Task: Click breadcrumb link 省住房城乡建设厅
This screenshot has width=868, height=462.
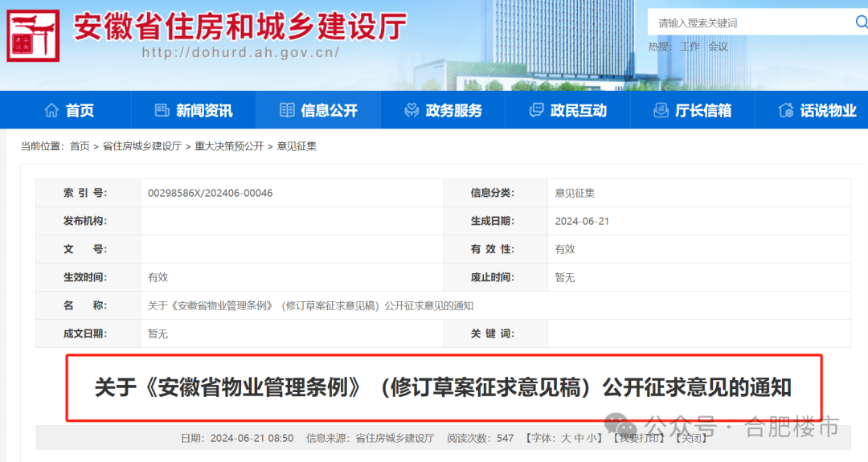Action: [142, 146]
